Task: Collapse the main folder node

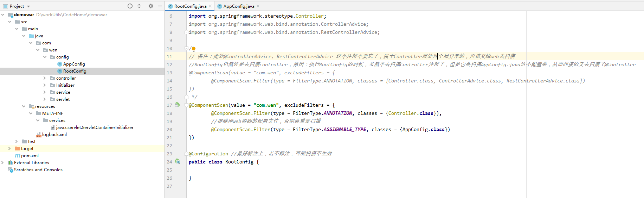Action: click(17, 29)
